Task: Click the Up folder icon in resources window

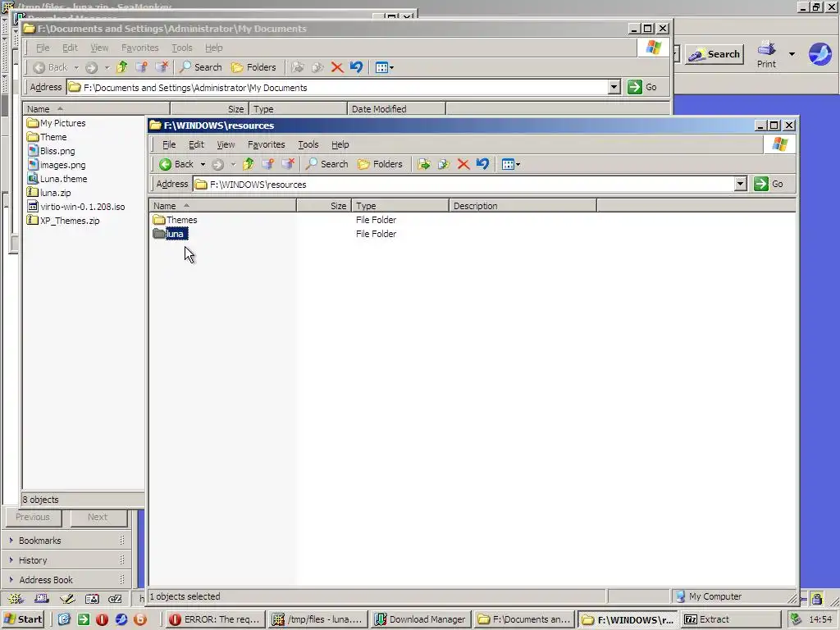Action: point(248,164)
